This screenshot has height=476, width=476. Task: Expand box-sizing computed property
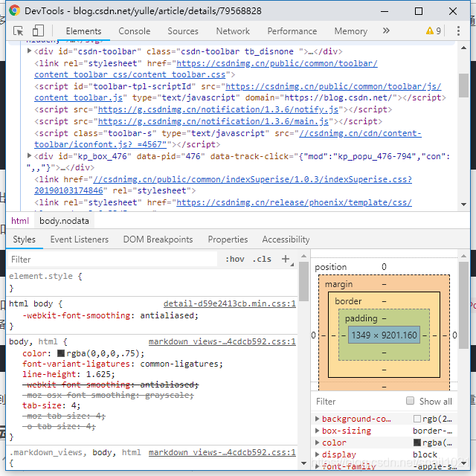318,431
